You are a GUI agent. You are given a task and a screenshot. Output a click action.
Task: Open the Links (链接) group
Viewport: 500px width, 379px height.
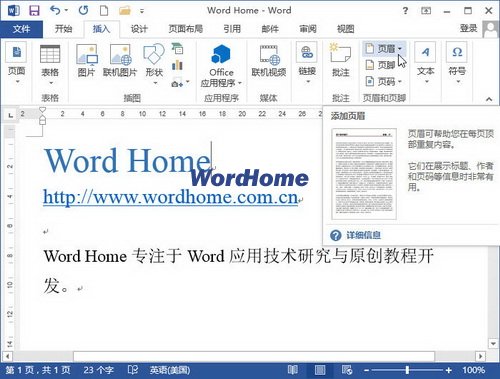click(307, 63)
